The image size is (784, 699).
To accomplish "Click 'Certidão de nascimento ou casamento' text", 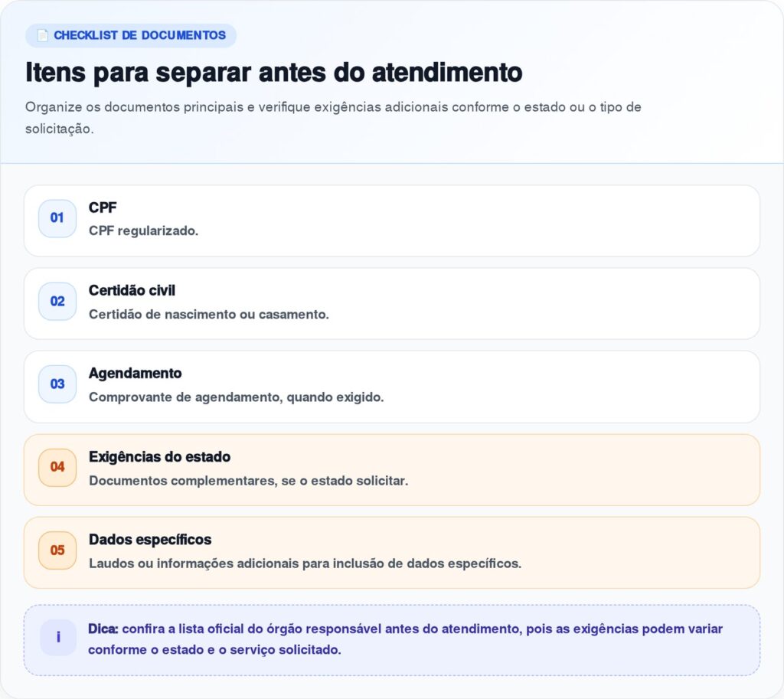I will tap(208, 315).
